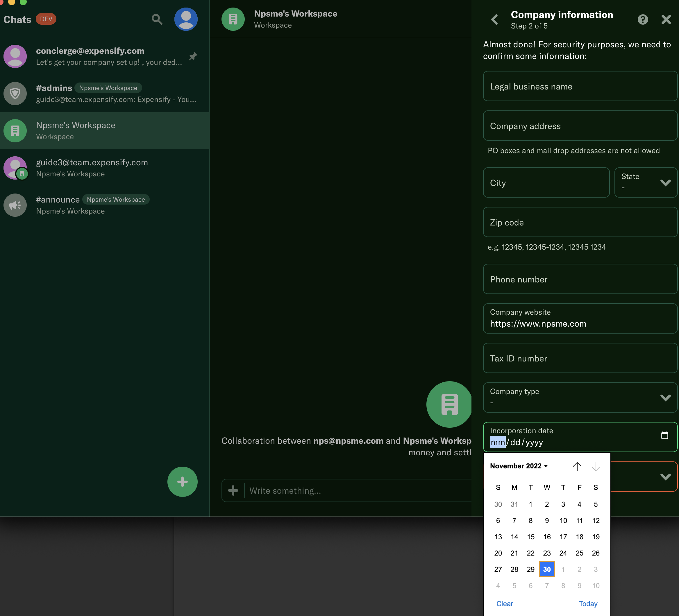This screenshot has width=679, height=616.
Task: Go to previous month with up arrow
Action: point(577,466)
